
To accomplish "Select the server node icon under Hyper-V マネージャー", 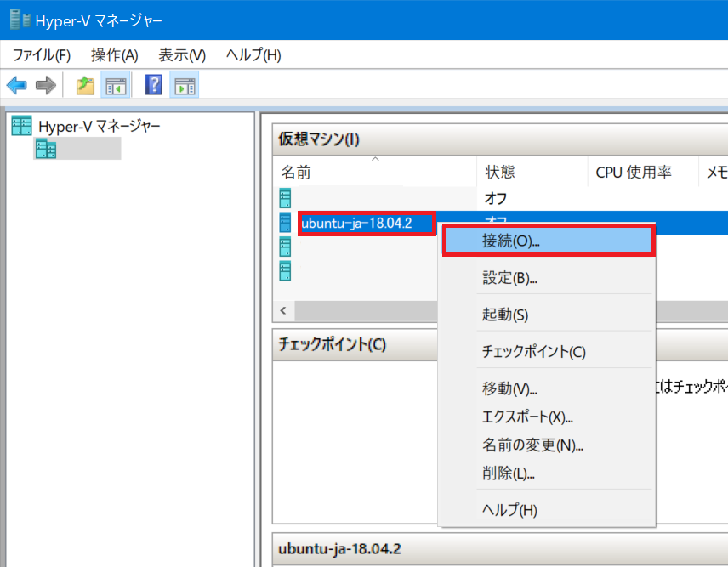I will click(46, 149).
